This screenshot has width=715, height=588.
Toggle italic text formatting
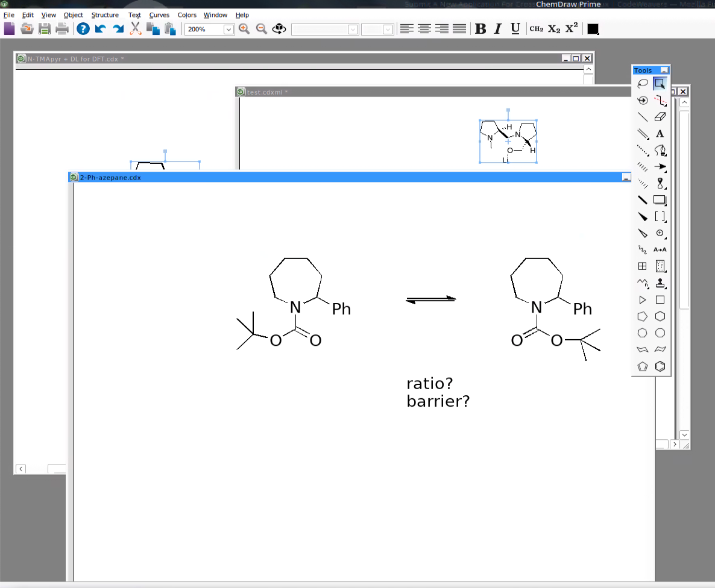coord(497,29)
